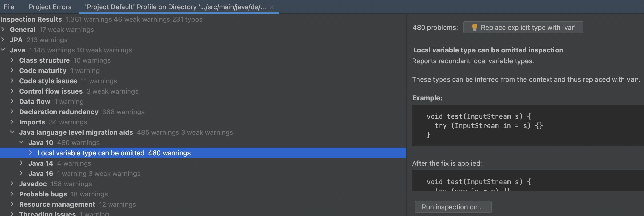Viewport: 644px width, 216px height.
Task: Switch to the Project Errors tab
Action: click(50, 7)
